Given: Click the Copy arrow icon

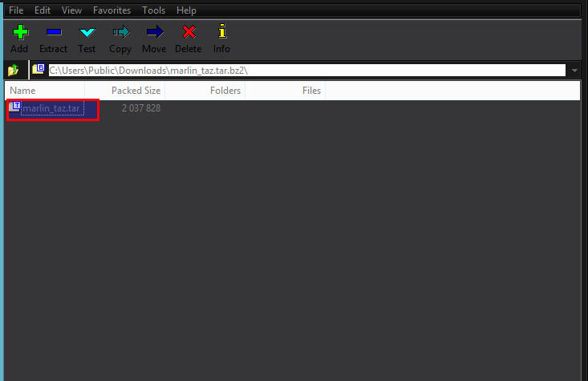Looking at the screenshot, I should (120, 33).
